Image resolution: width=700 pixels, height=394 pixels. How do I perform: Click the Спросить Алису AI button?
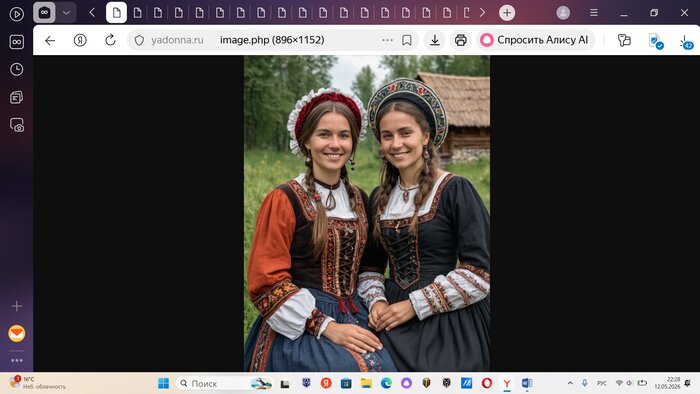pos(535,40)
